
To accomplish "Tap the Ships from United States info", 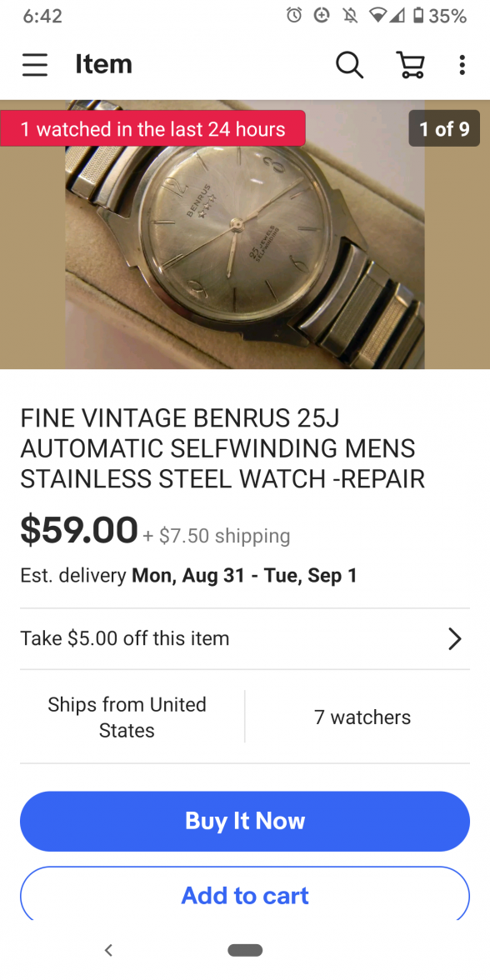I will pyautogui.click(x=127, y=717).
